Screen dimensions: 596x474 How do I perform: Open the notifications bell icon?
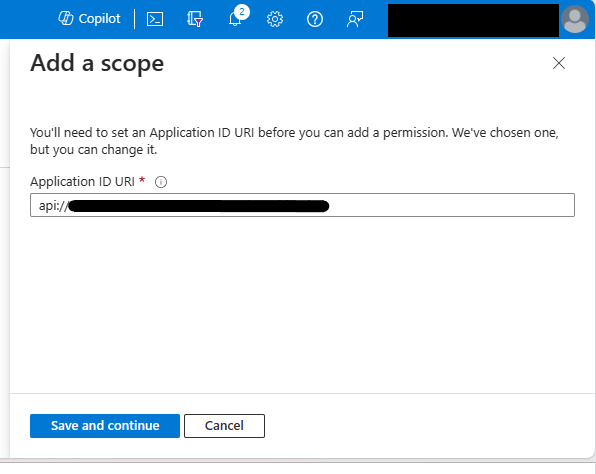pyautogui.click(x=235, y=19)
